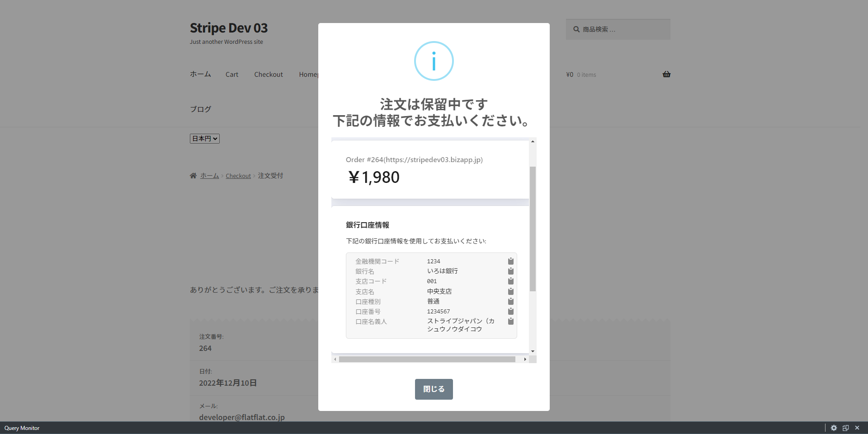868x434 pixels.
Task: Toggle Query Monitor panel position icon
Action: [x=845, y=428]
